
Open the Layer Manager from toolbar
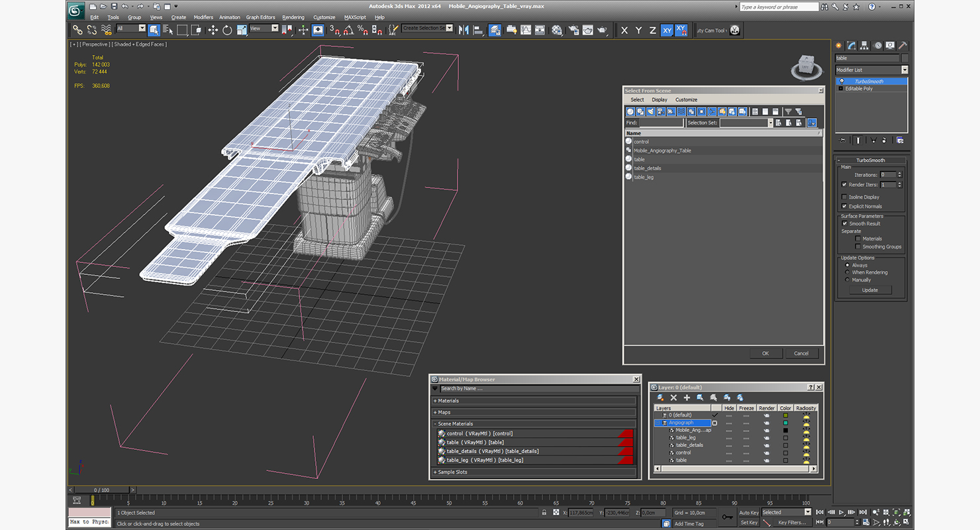[495, 30]
